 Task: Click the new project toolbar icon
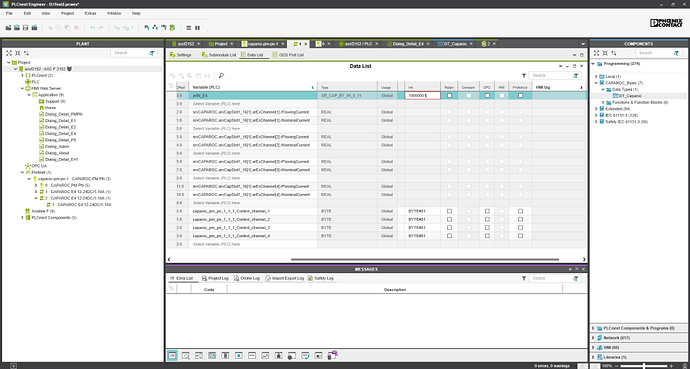point(8,28)
